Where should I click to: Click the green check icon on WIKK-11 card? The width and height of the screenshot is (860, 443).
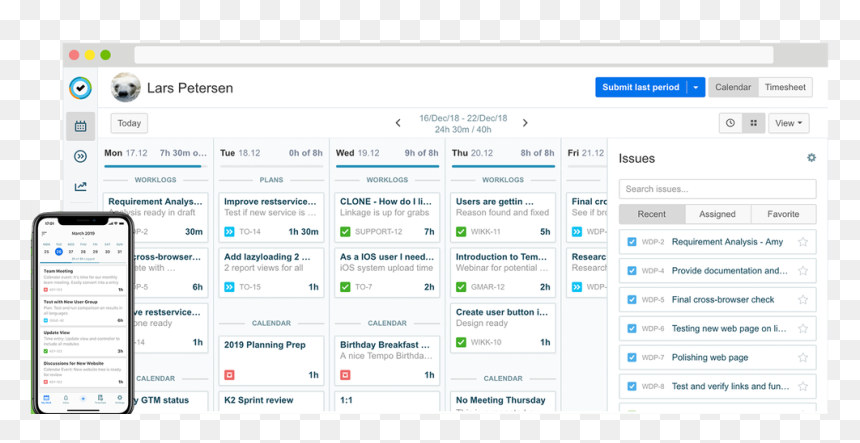461,232
